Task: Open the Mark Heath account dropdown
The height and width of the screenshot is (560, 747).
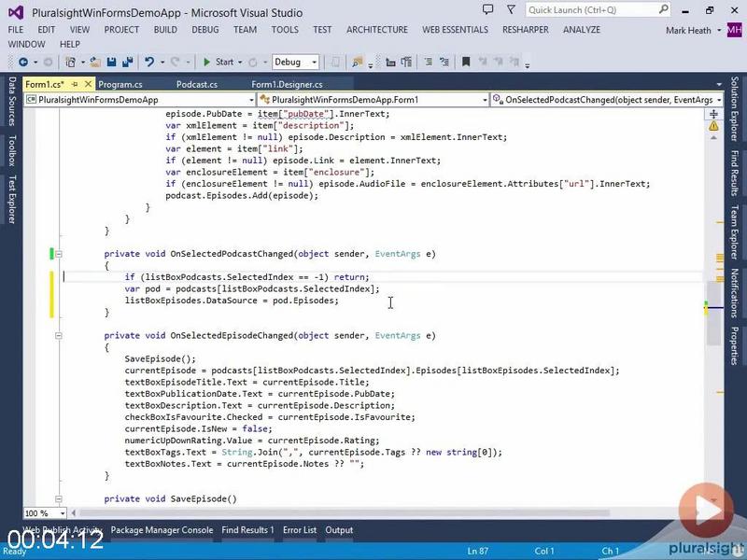Action: [693, 31]
